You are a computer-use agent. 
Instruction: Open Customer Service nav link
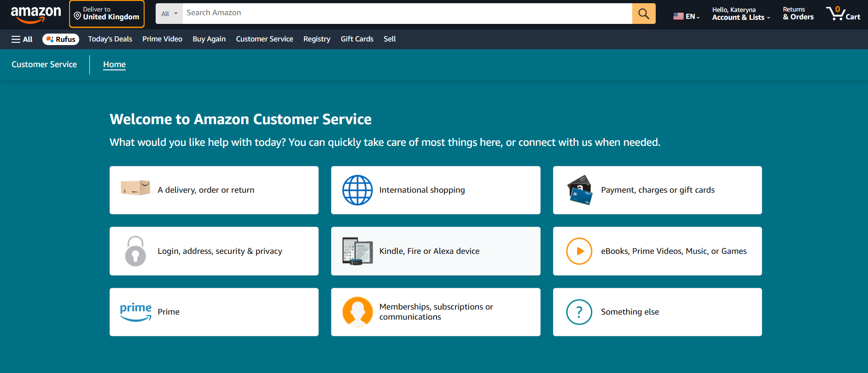pyautogui.click(x=264, y=39)
